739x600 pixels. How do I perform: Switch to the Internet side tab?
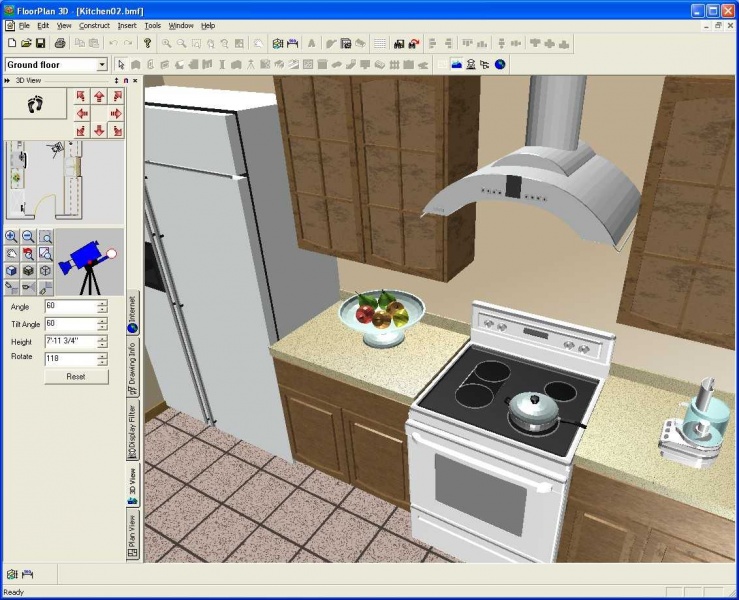coord(133,314)
